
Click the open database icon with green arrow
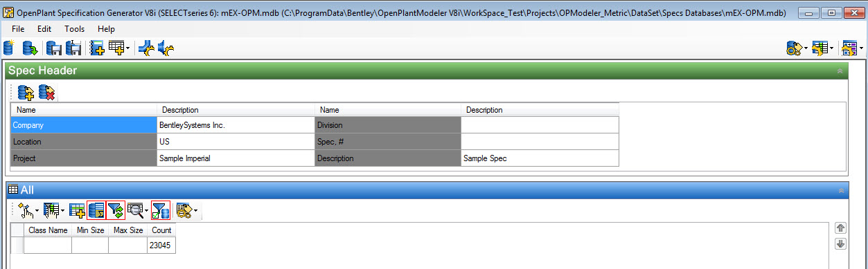click(30, 48)
